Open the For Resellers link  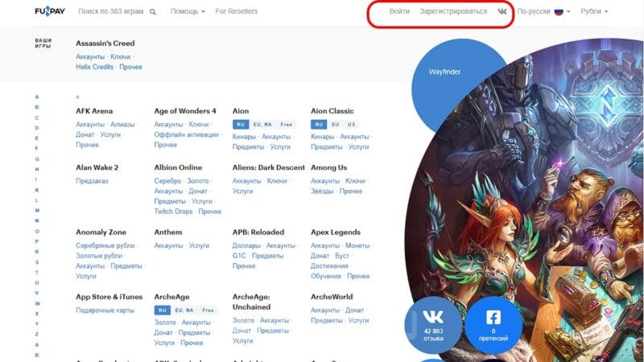point(237,11)
